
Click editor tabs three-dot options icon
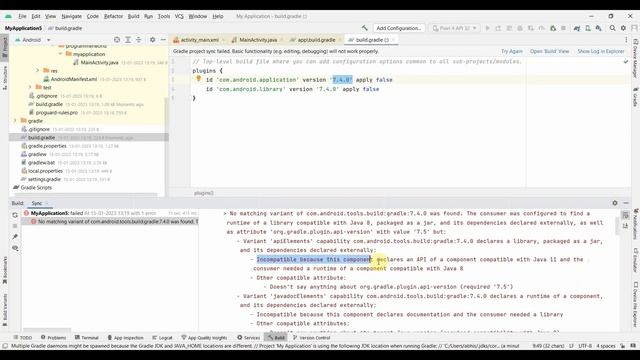tap(626, 40)
